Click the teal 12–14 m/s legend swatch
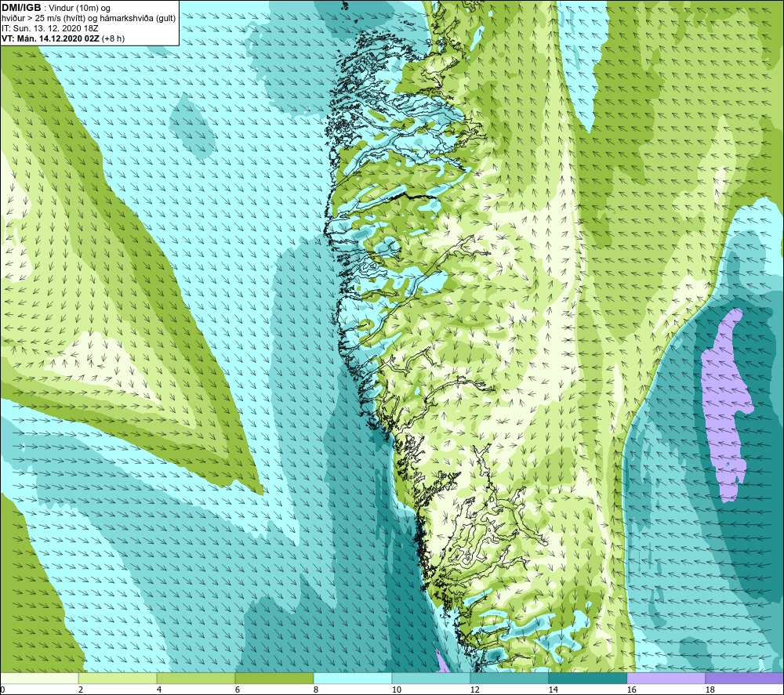The height and width of the screenshot is (695, 784). 510,678
